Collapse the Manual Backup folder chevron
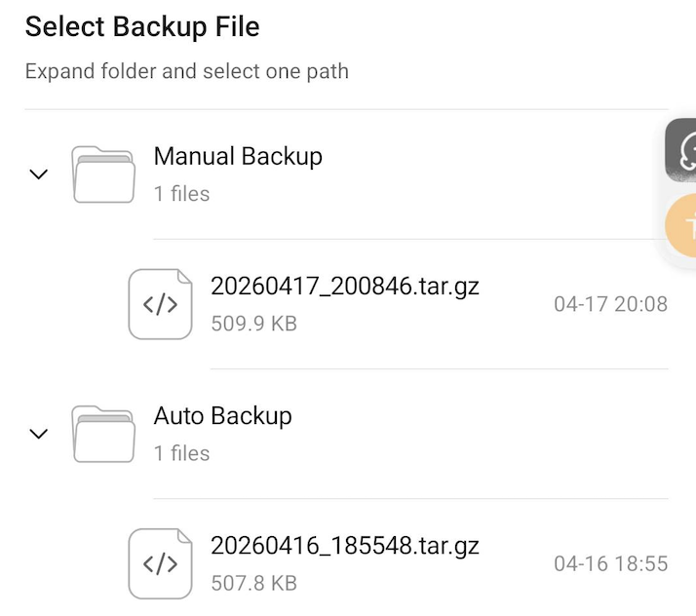The image size is (696, 616). pyautogui.click(x=39, y=173)
